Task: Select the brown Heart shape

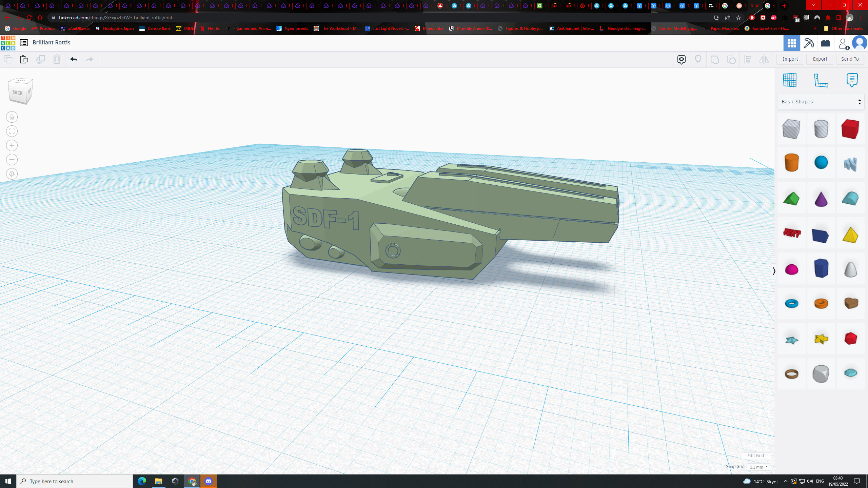Action: click(850, 303)
